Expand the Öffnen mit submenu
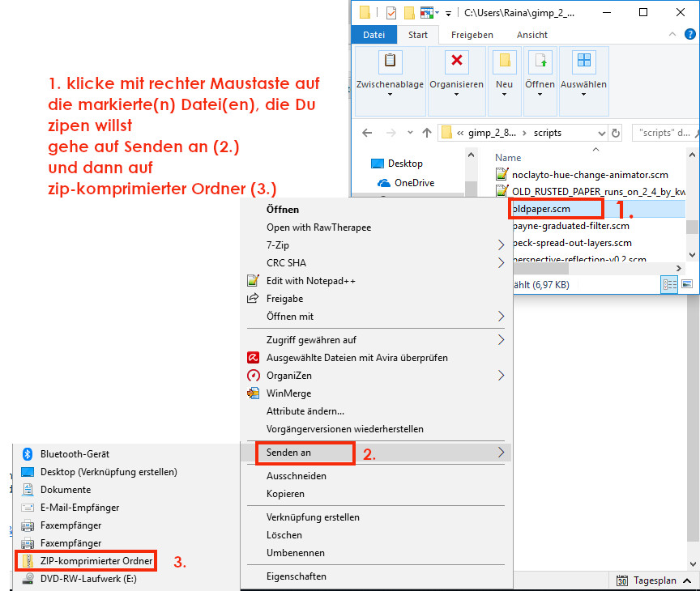 (x=501, y=317)
